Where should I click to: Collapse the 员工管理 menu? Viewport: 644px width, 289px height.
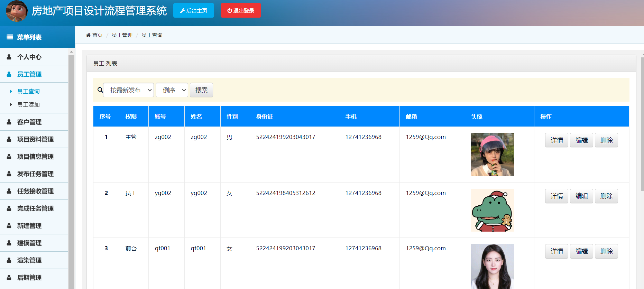34,74
